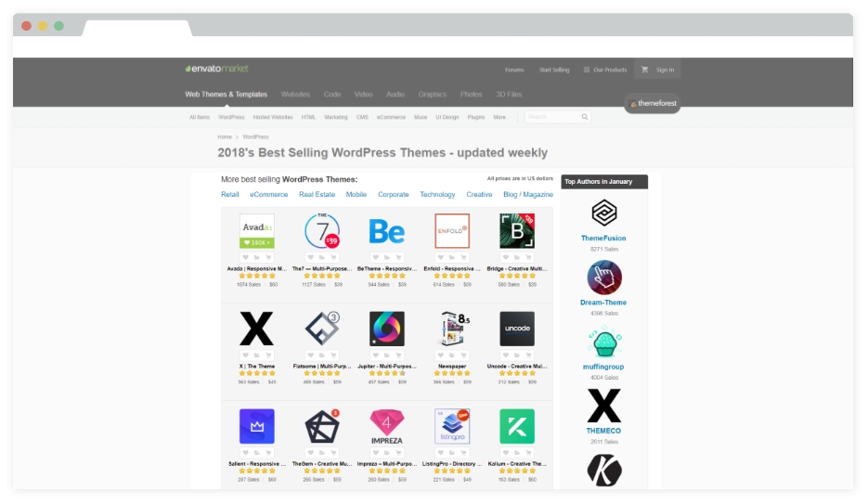Select HTML in sub navigation
Viewport: 868px width, 504px height.
coord(308,117)
